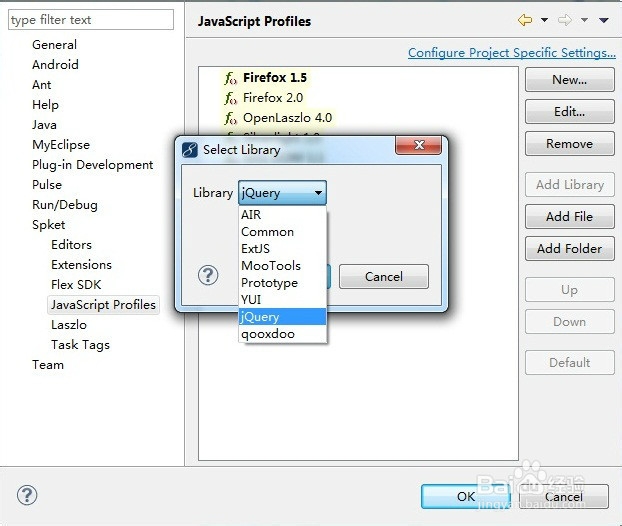Click the New... button
Viewport: 622px width, 526px height.
pos(570,80)
